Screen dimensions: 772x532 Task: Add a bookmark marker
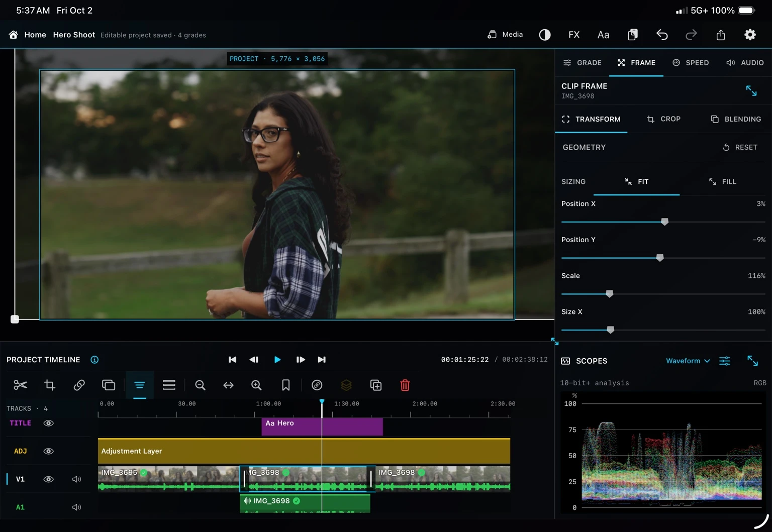coord(286,385)
